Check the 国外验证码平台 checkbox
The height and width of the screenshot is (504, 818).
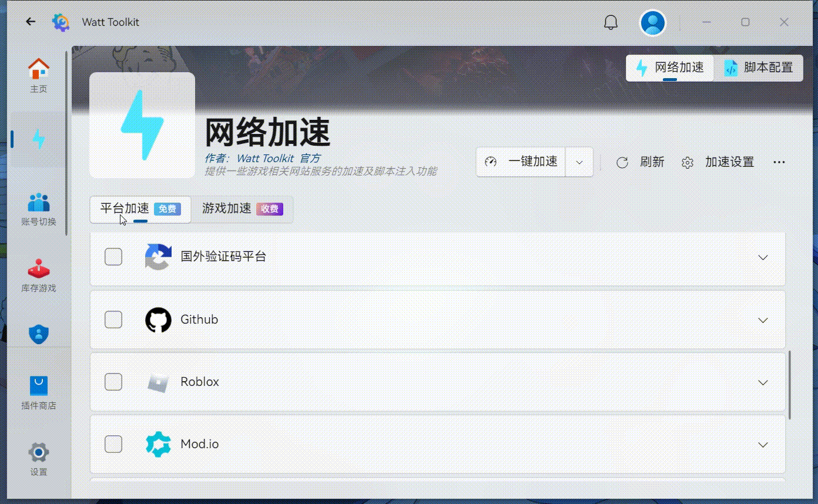click(113, 257)
